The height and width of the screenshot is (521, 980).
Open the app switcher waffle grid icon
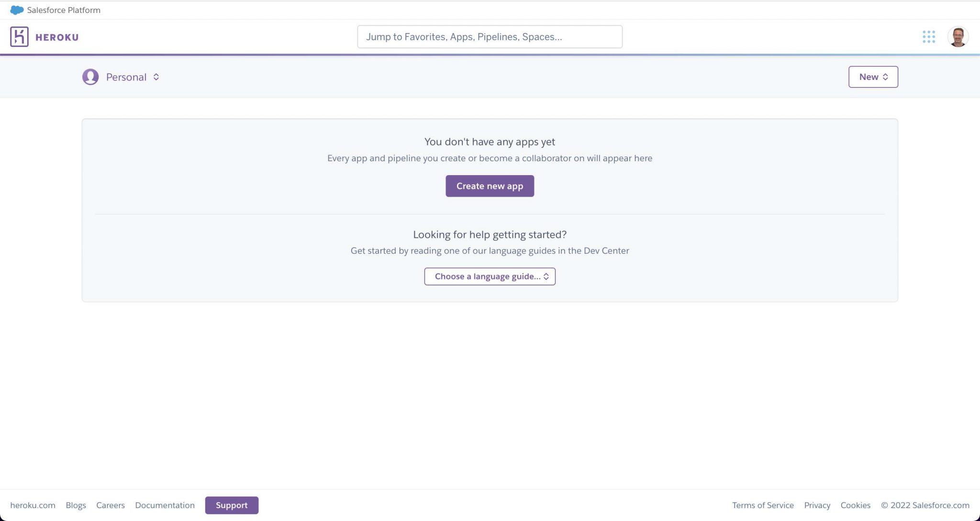(x=928, y=36)
